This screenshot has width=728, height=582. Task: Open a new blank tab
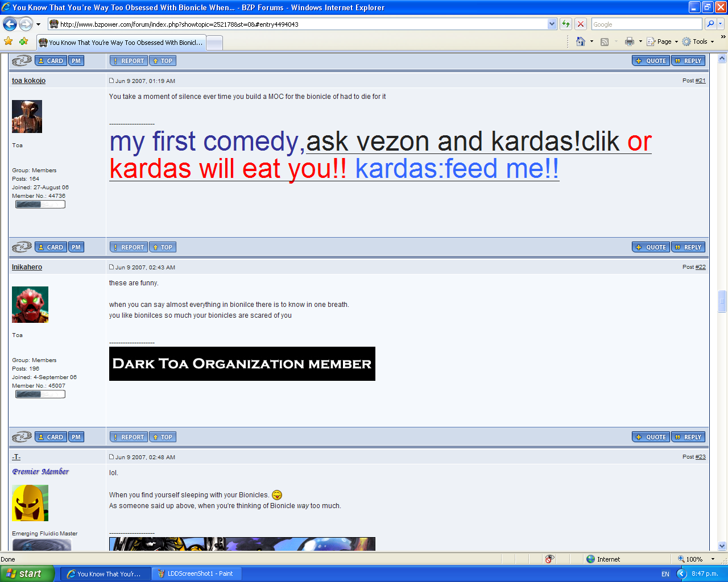click(214, 43)
